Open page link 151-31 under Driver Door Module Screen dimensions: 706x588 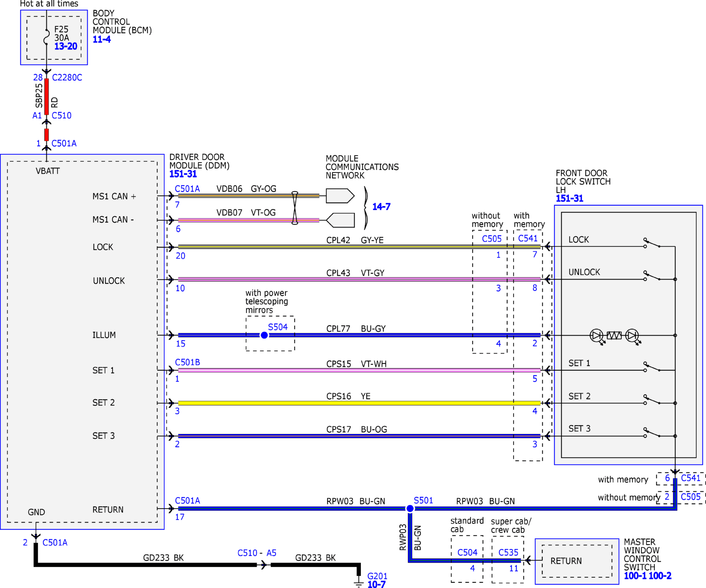(x=183, y=174)
